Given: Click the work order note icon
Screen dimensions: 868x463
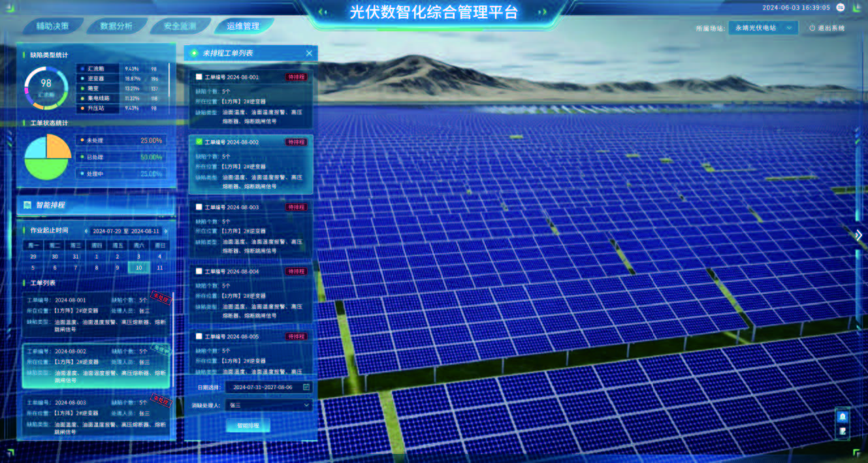Looking at the screenshot, I should point(843,431).
